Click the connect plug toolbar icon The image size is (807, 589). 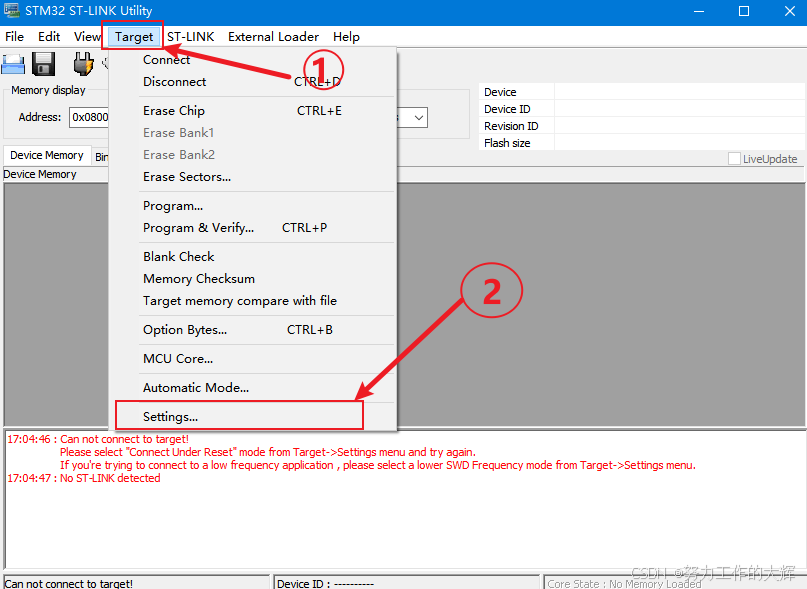pyautogui.click(x=83, y=64)
